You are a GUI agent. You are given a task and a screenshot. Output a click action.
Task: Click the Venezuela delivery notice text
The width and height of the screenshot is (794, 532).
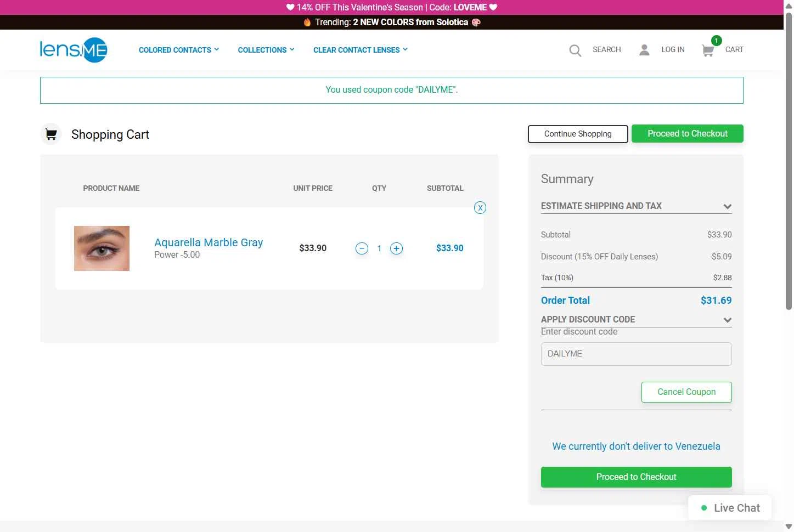tap(637, 446)
